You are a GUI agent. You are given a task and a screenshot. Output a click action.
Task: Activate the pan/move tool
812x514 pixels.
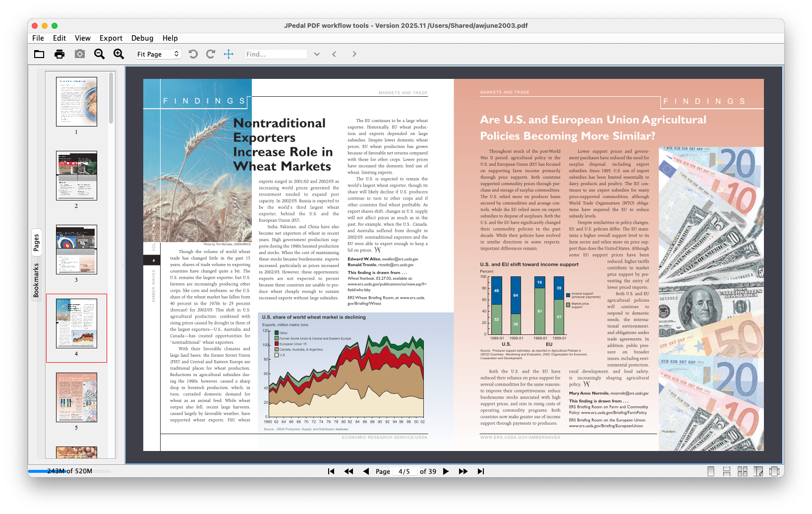coord(229,54)
